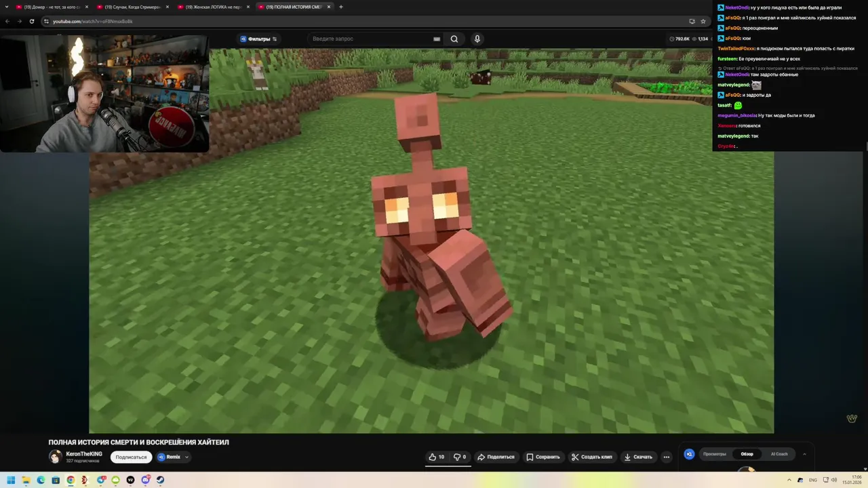Expand the Remix dropdown
868x488 pixels.
(x=173, y=457)
